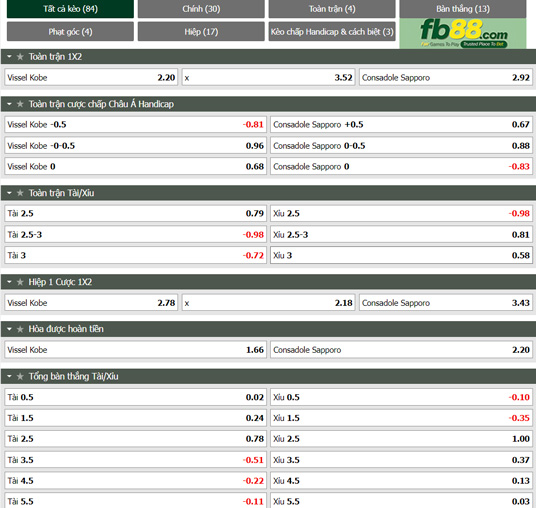Choose Tài 2.5 at 0.78
The width and height of the screenshot is (536, 508).
(135, 439)
